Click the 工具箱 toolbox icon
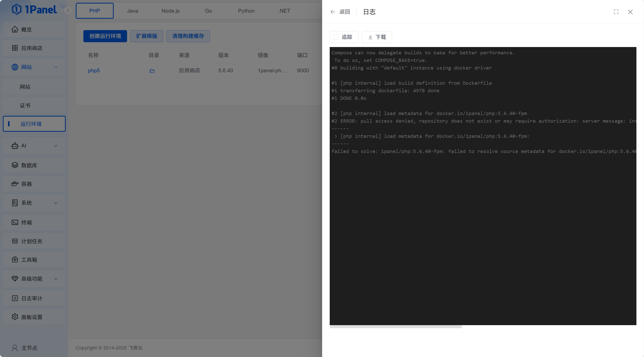This screenshot has height=357, width=644. point(15,260)
